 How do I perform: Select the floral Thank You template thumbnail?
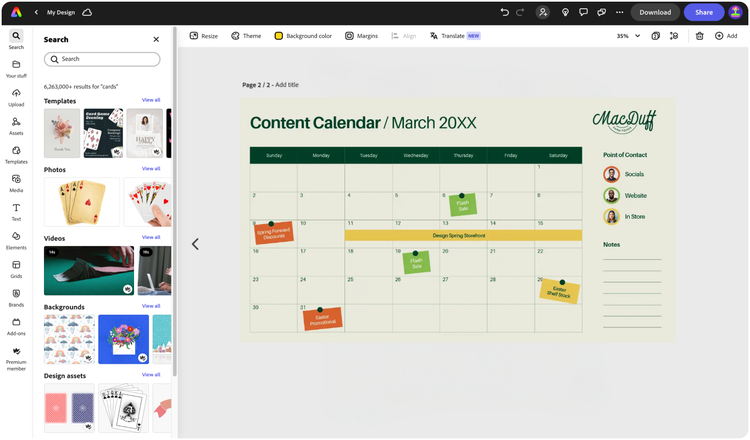(x=62, y=133)
